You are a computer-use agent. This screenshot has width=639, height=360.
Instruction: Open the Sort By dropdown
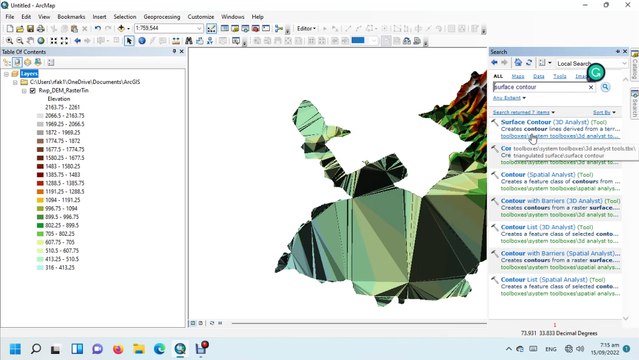[x=604, y=113]
